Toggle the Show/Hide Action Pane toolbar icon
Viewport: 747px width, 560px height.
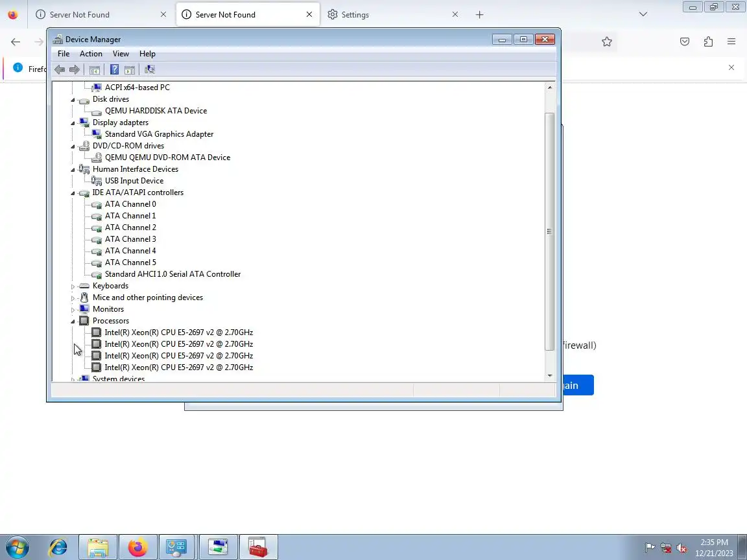tap(130, 69)
